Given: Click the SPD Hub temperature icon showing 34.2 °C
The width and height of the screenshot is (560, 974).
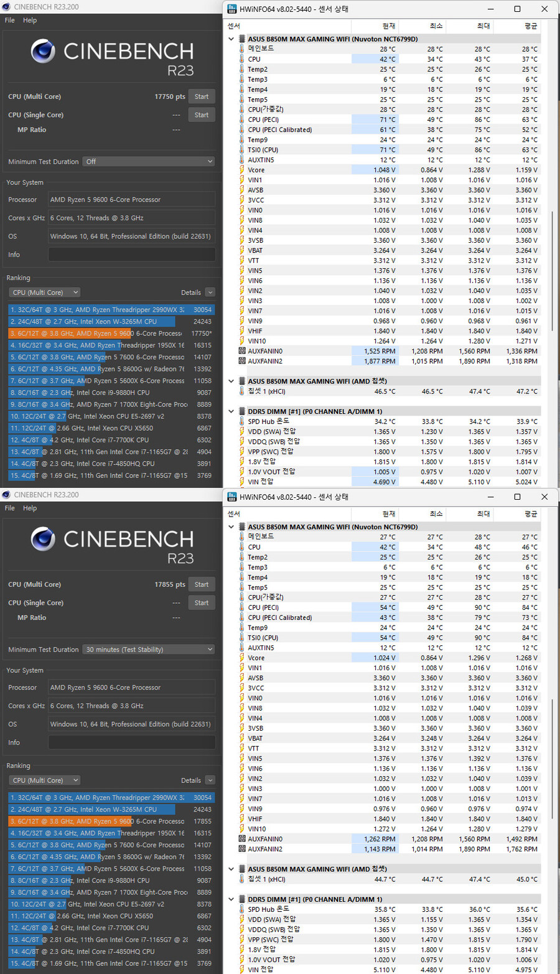Looking at the screenshot, I should point(242,421).
